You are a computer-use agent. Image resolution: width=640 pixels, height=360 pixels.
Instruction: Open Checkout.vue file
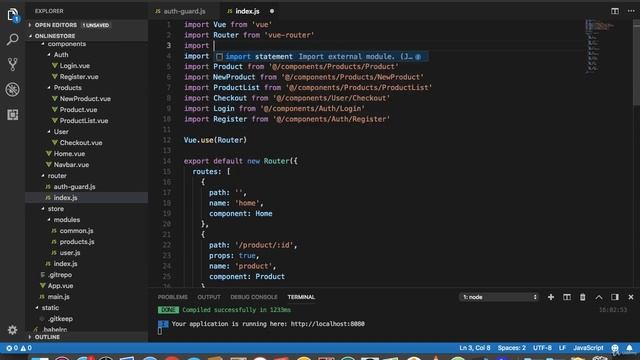81,143
